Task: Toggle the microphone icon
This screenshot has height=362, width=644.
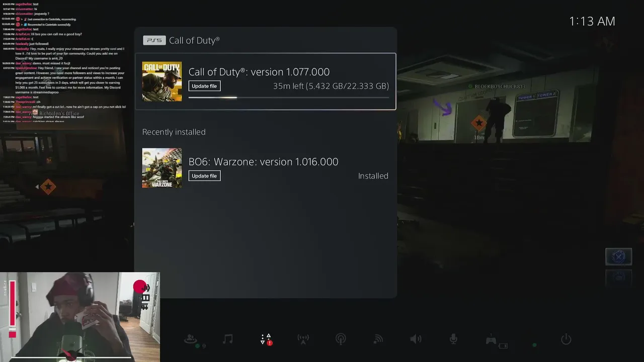Action: 453,339
